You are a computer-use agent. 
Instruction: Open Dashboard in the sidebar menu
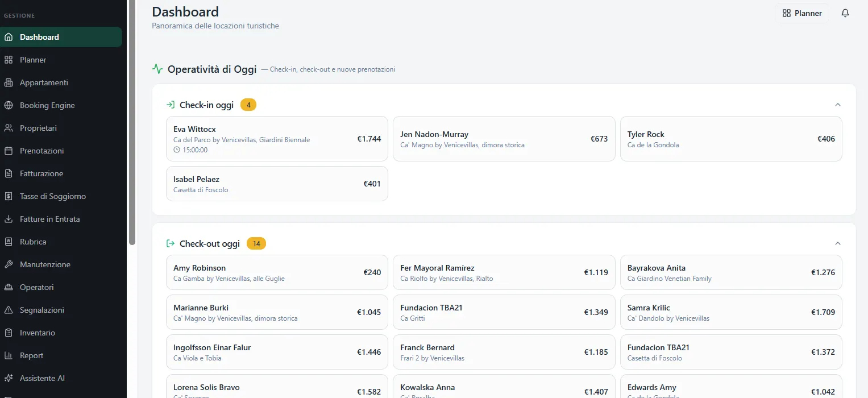pyautogui.click(x=61, y=37)
